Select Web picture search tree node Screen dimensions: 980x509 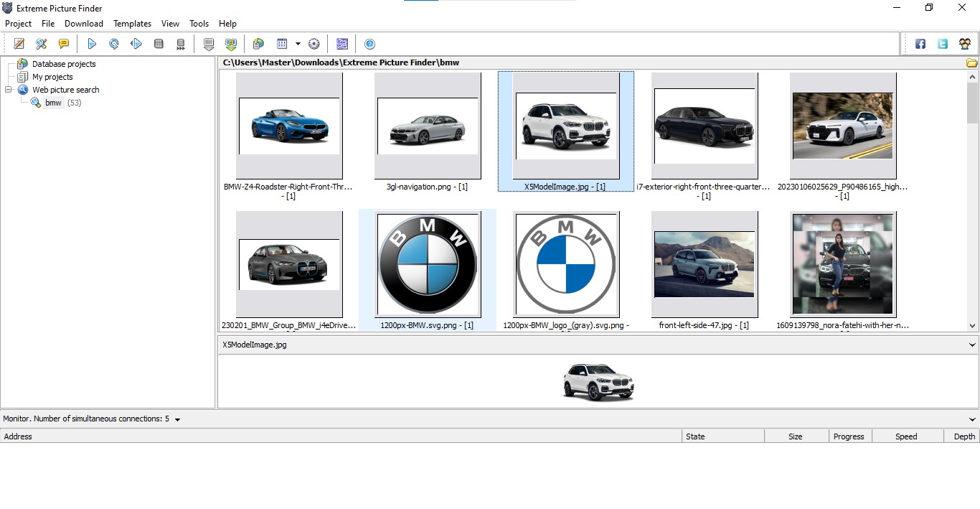[66, 90]
